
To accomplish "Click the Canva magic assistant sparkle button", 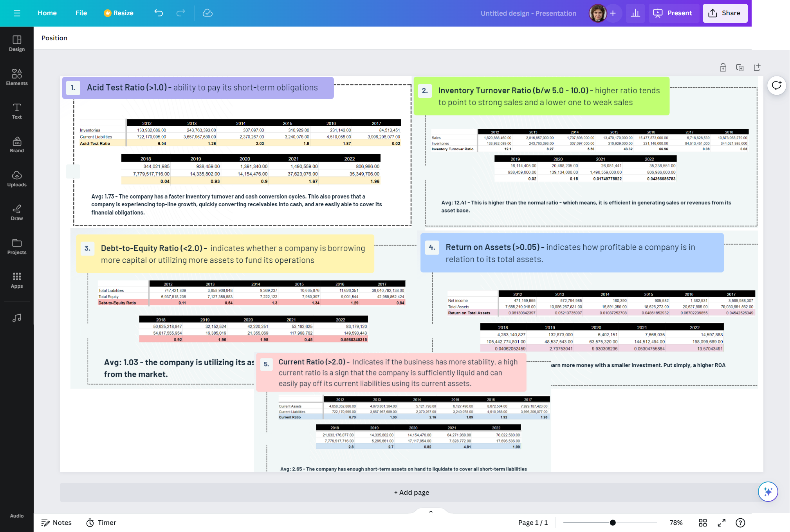I will (768, 492).
